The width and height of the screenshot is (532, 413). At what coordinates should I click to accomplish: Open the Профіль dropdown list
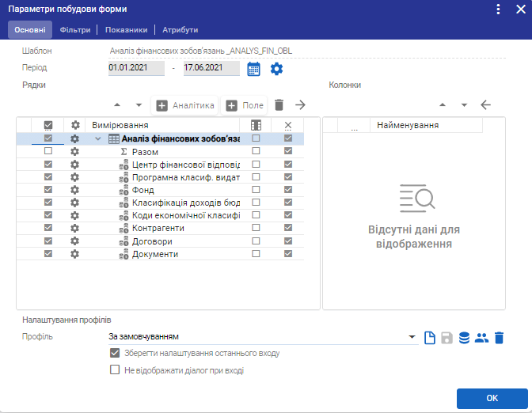pyautogui.click(x=412, y=338)
